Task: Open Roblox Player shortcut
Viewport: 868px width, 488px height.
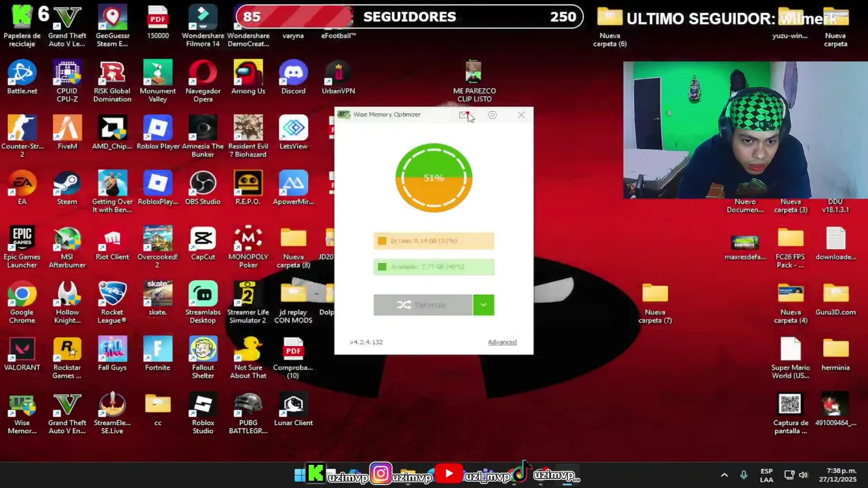Action: [158, 133]
